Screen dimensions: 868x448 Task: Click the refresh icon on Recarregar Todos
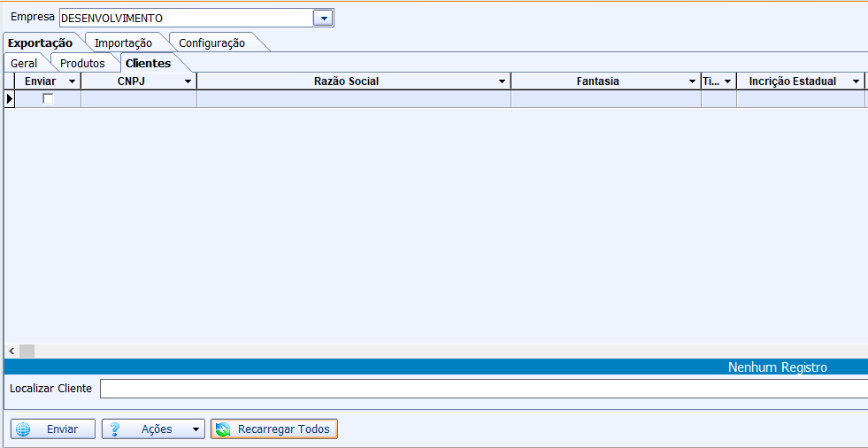(223, 429)
